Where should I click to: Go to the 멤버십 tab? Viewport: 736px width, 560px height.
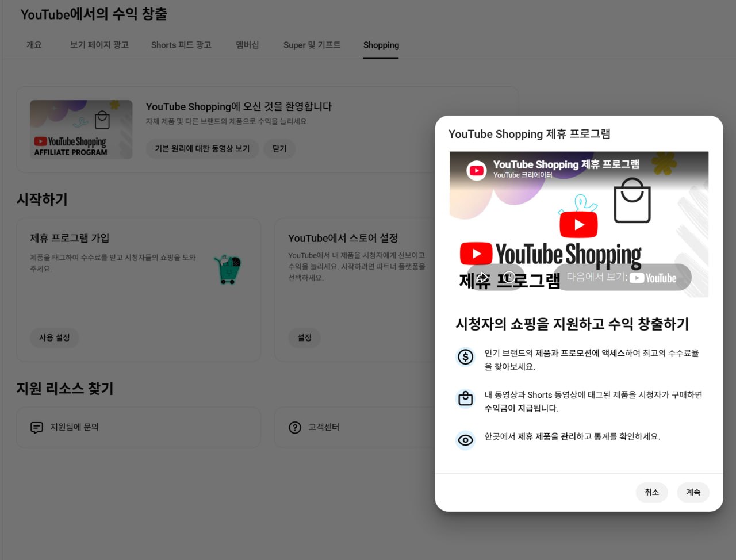(247, 45)
